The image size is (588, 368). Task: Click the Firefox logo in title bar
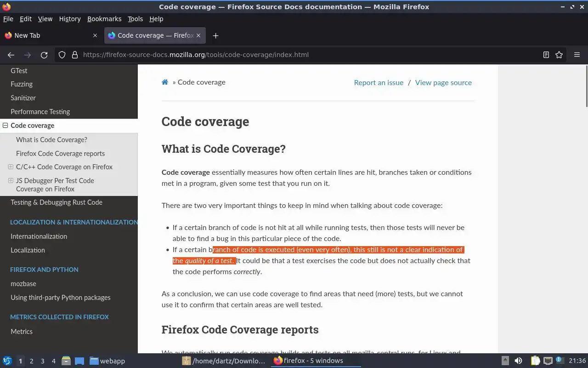pos(6,7)
